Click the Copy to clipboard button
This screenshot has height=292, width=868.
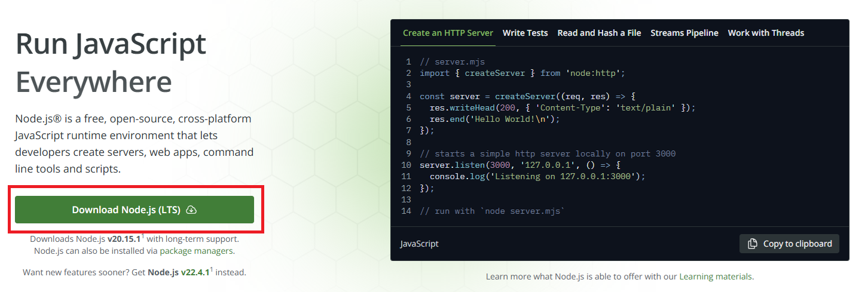click(789, 244)
